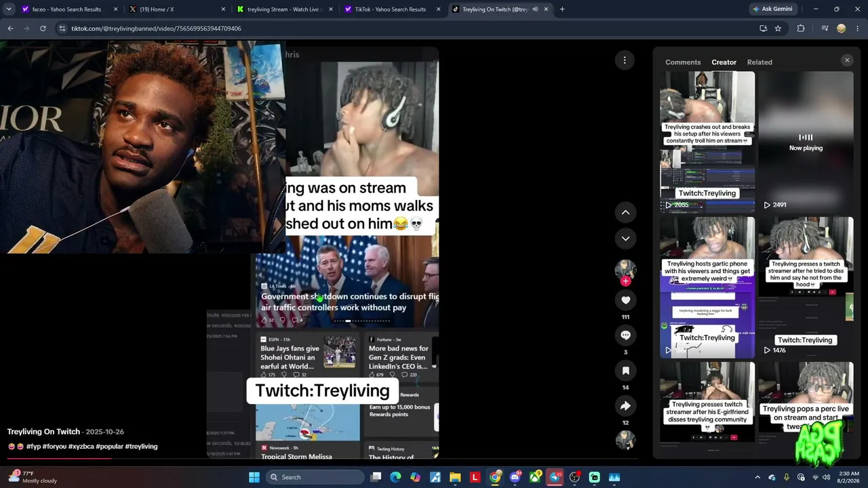The width and height of the screenshot is (868, 488).
Task: Click the #fyp hashtag
Action: coord(33,447)
